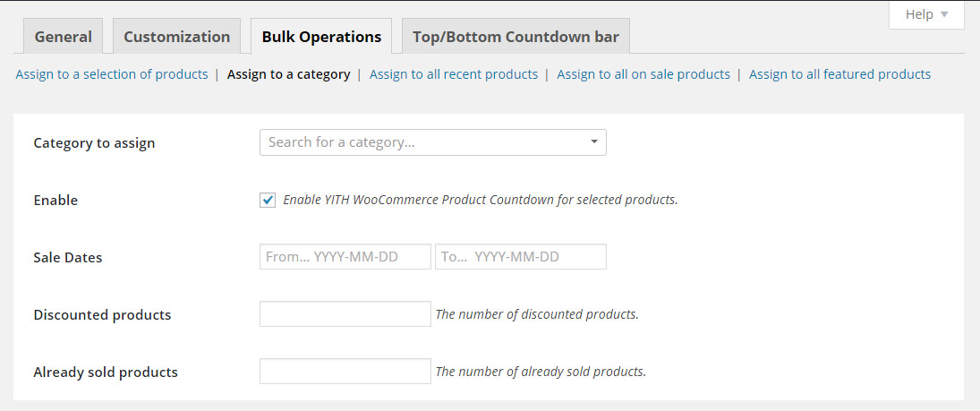Uncheck the Enable product countdown checkbox
Screen dimensions: 980x411
268,200
